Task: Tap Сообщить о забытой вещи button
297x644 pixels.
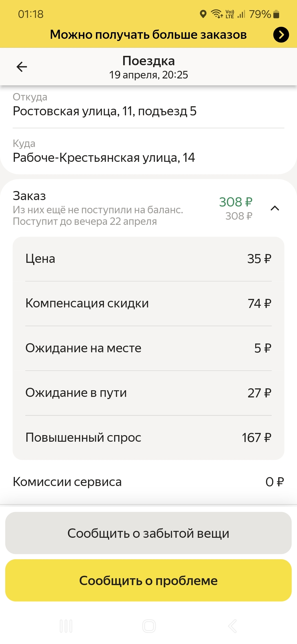Action: point(148,533)
